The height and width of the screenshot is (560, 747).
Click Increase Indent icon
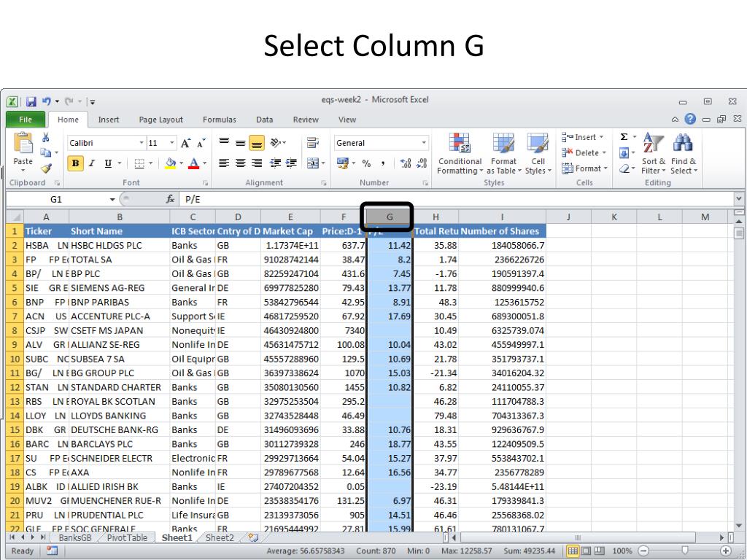tap(291, 163)
